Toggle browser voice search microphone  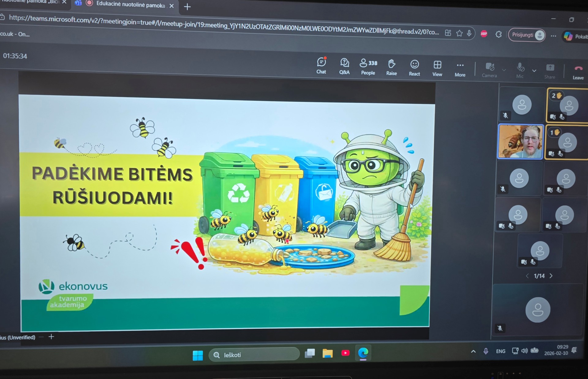coord(469,33)
